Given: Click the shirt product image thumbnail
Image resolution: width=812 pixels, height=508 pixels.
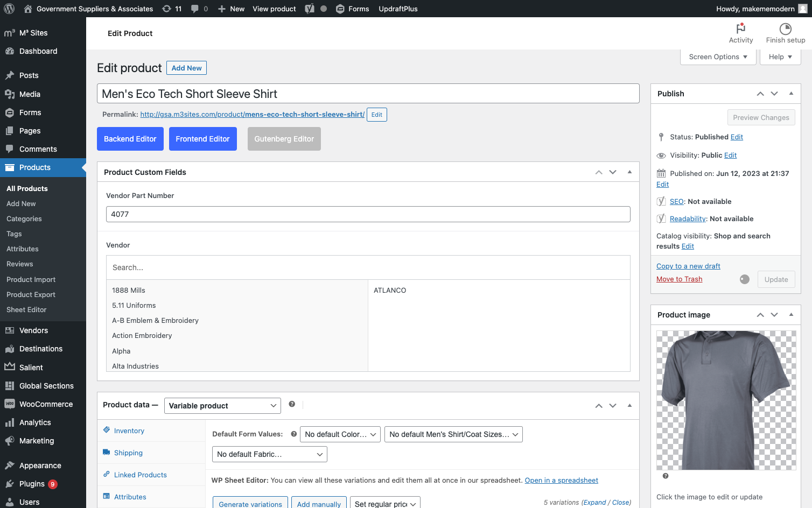Looking at the screenshot, I should pos(726,400).
